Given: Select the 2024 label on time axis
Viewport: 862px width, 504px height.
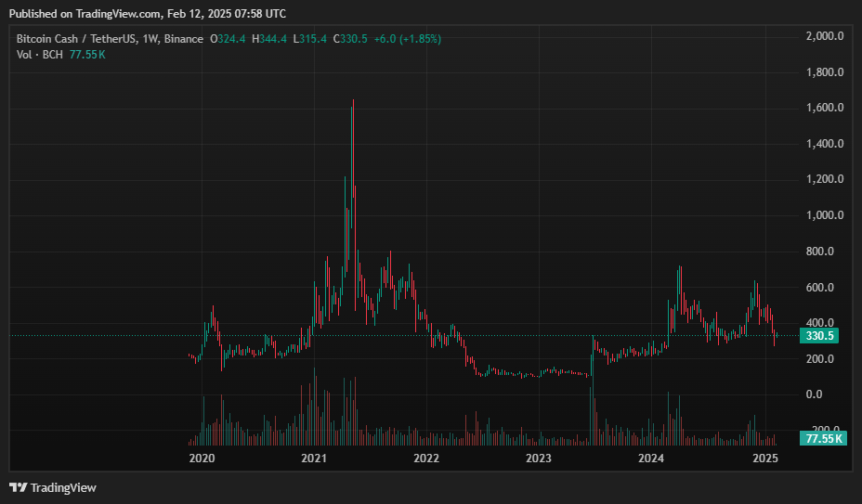Looking at the screenshot, I should point(651,459).
